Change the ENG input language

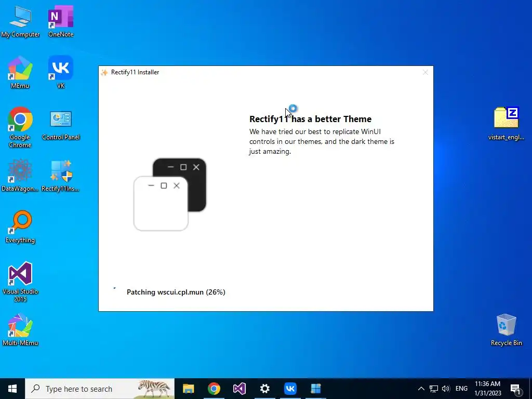click(x=461, y=389)
